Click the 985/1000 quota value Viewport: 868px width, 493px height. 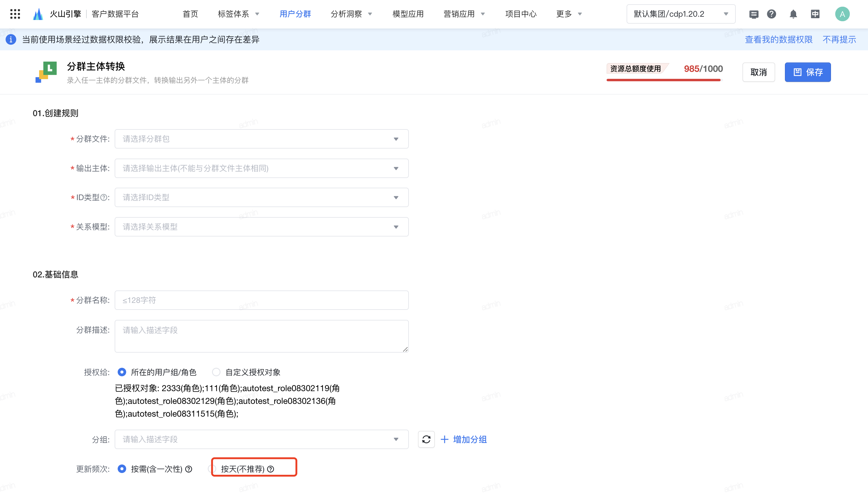pyautogui.click(x=703, y=69)
